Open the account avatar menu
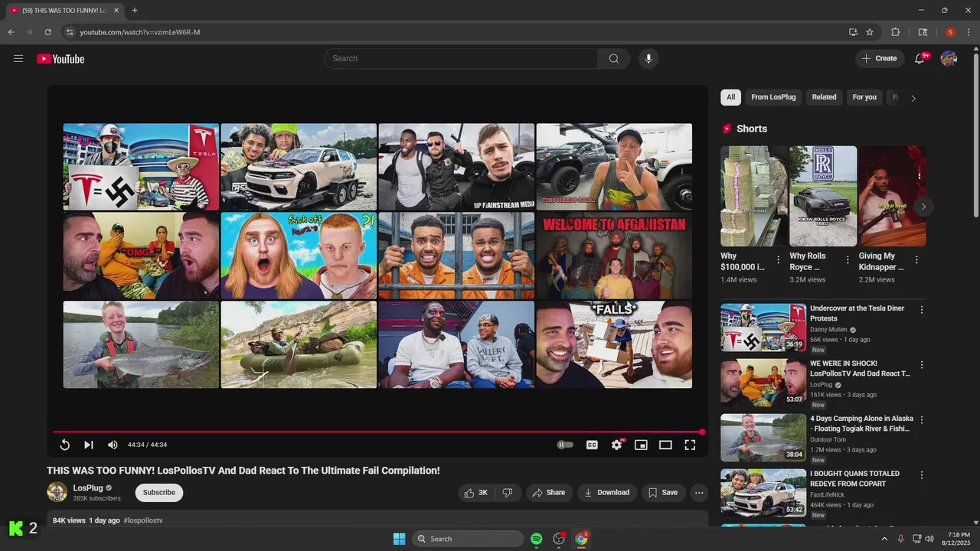This screenshot has height=551, width=980. coord(949,59)
